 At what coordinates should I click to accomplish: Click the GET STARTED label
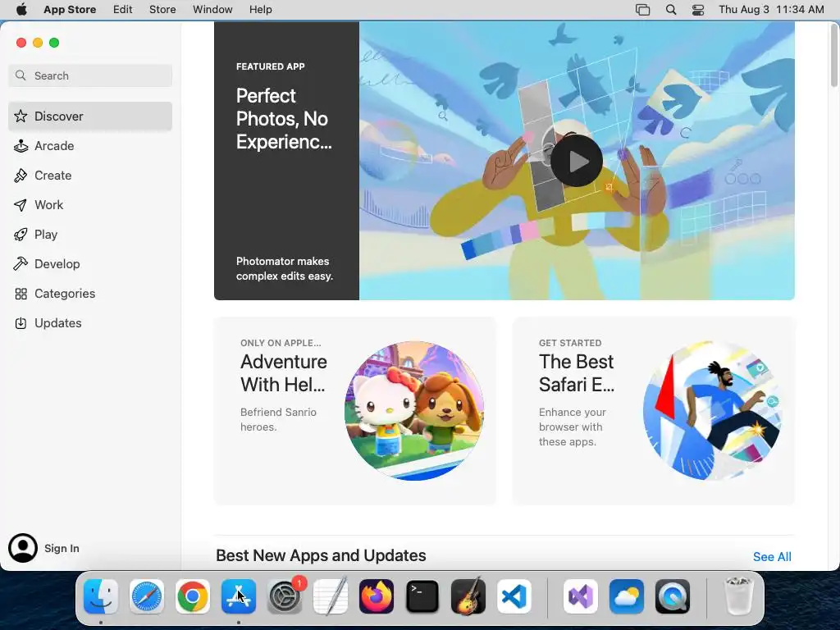point(570,343)
